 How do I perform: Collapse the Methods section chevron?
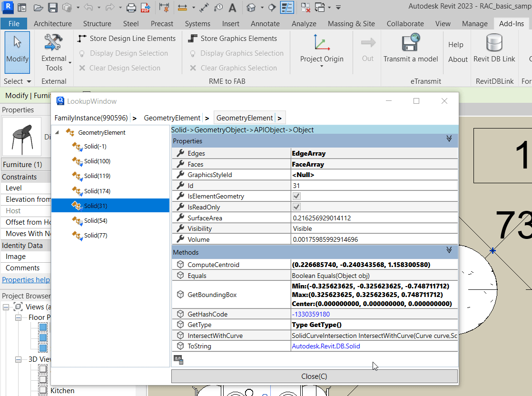449,250
